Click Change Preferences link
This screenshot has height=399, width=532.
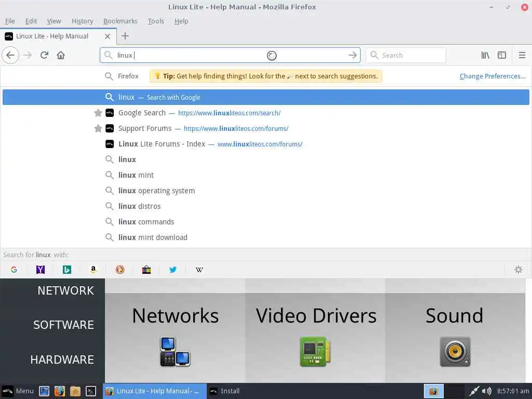493,76
